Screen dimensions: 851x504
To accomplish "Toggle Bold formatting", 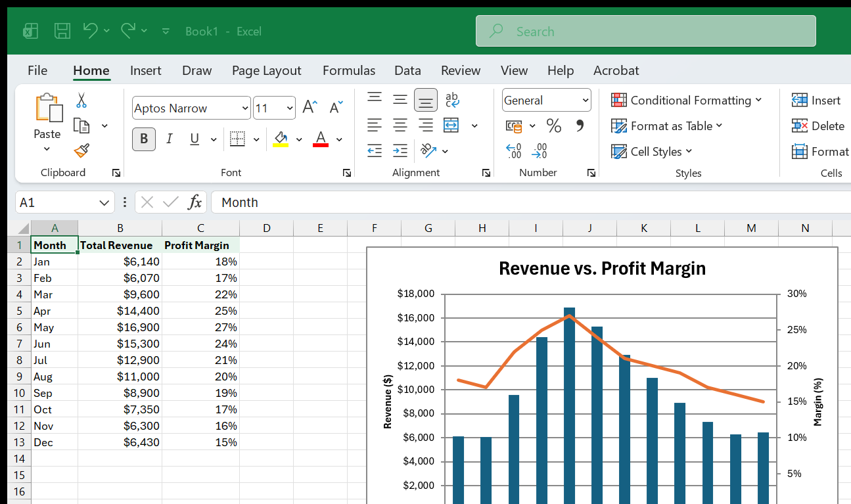I will click(144, 139).
